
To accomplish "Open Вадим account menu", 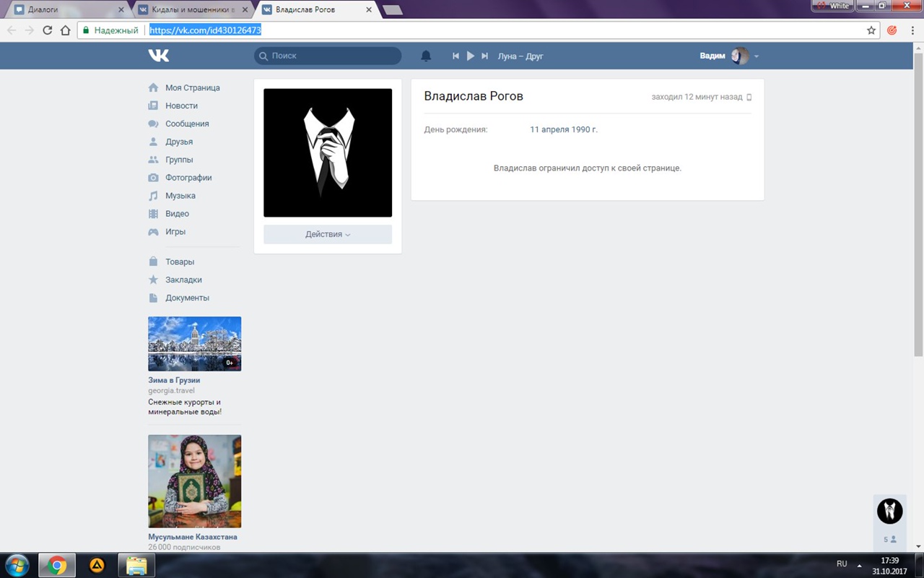I will tap(728, 56).
